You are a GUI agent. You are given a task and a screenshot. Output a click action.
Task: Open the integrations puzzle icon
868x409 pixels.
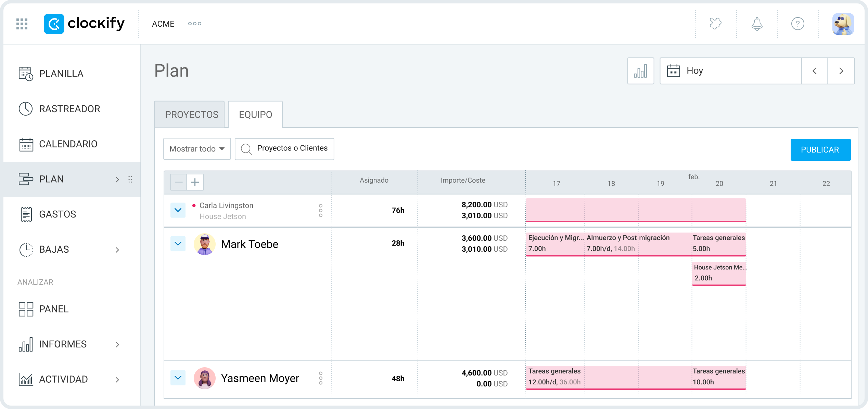click(x=715, y=24)
